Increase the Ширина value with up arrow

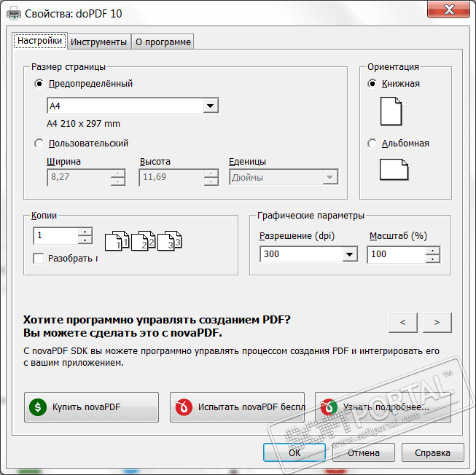[118, 173]
